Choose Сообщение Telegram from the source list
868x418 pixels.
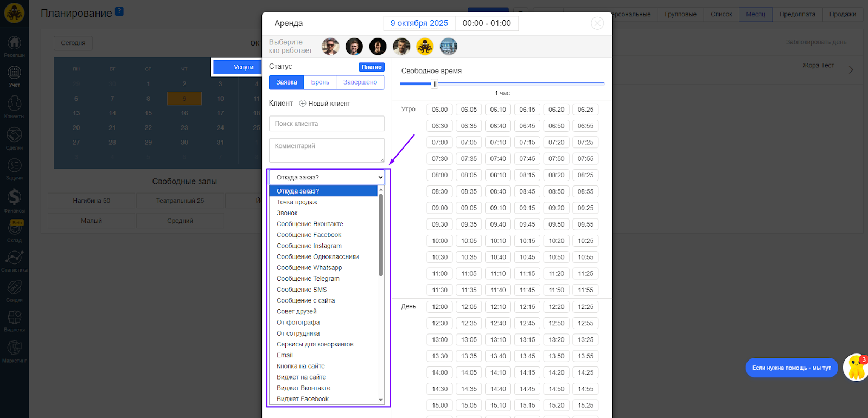point(308,279)
